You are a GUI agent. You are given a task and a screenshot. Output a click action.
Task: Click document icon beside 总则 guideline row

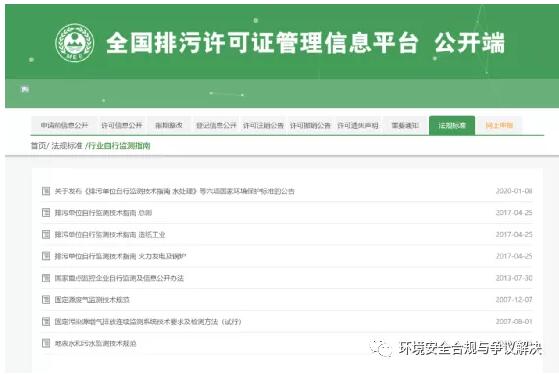46,213
